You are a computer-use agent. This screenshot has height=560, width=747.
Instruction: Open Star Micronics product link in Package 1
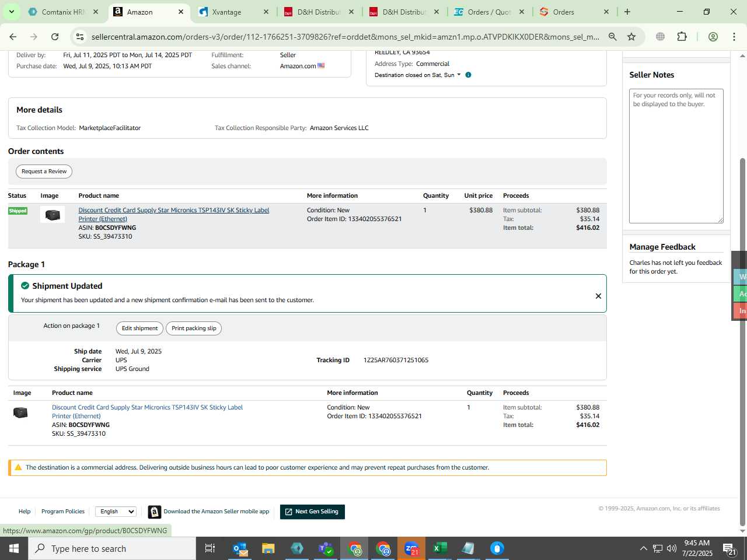[x=147, y=412]
